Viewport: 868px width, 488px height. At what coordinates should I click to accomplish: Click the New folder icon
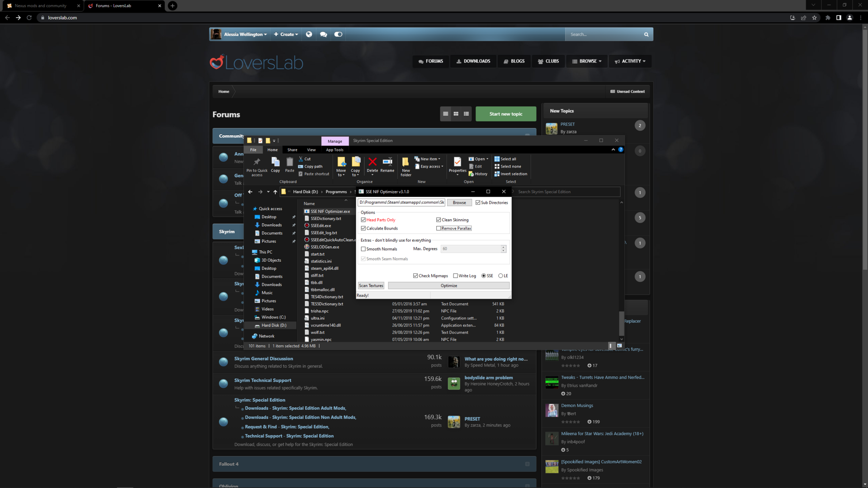click(x=406, y=162)
